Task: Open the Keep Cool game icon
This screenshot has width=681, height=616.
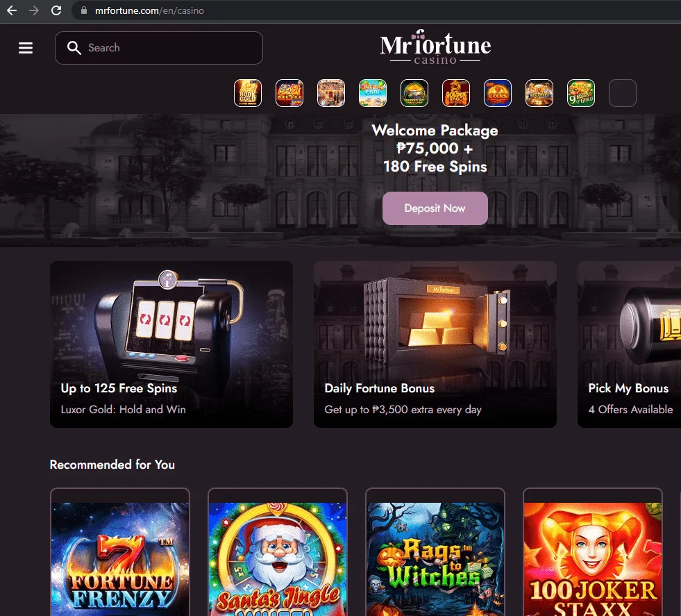Action: click(373, 93)
